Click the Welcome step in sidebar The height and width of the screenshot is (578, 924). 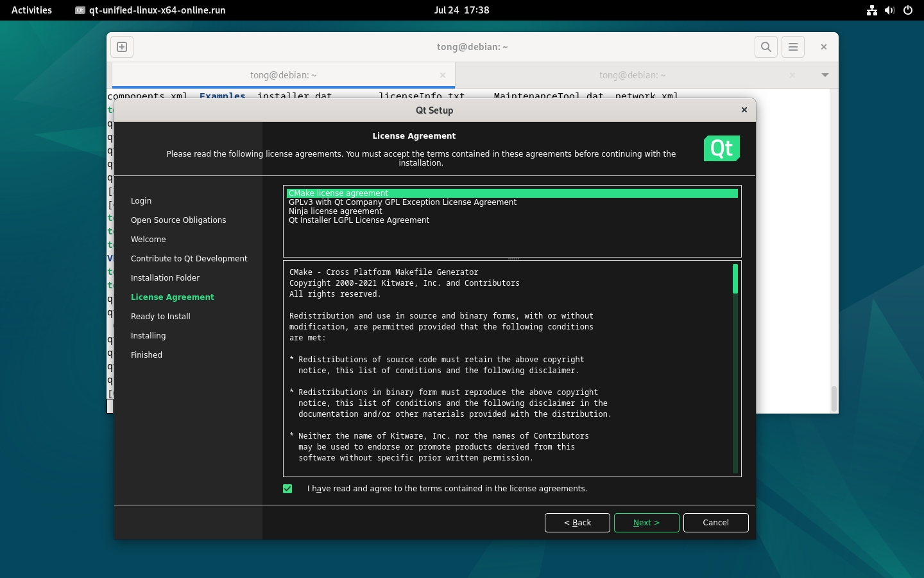[148, 240]
